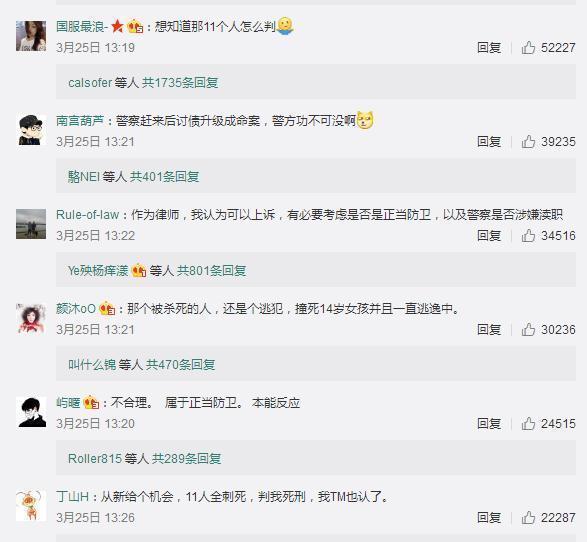Click thumbs-up icon beside 22287

click(x=528, y=518)
